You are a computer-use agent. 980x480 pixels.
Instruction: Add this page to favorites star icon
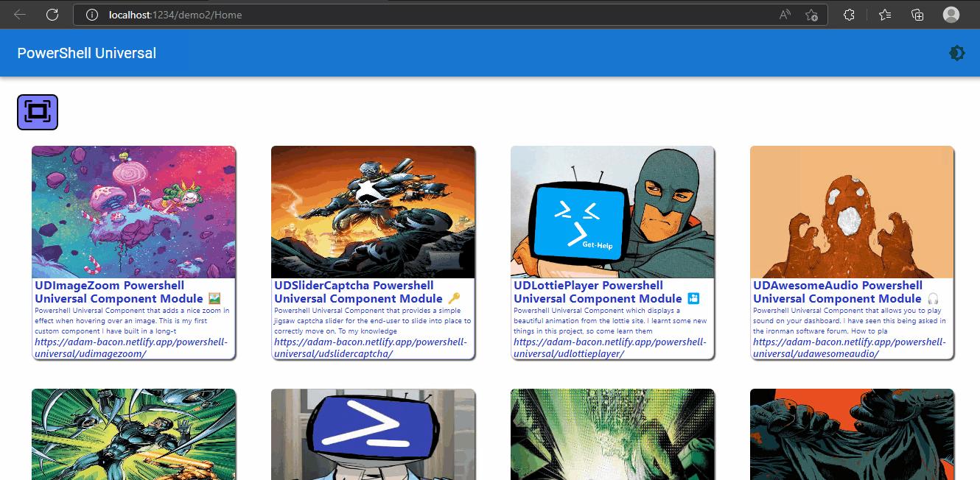[x=811, y=15]
